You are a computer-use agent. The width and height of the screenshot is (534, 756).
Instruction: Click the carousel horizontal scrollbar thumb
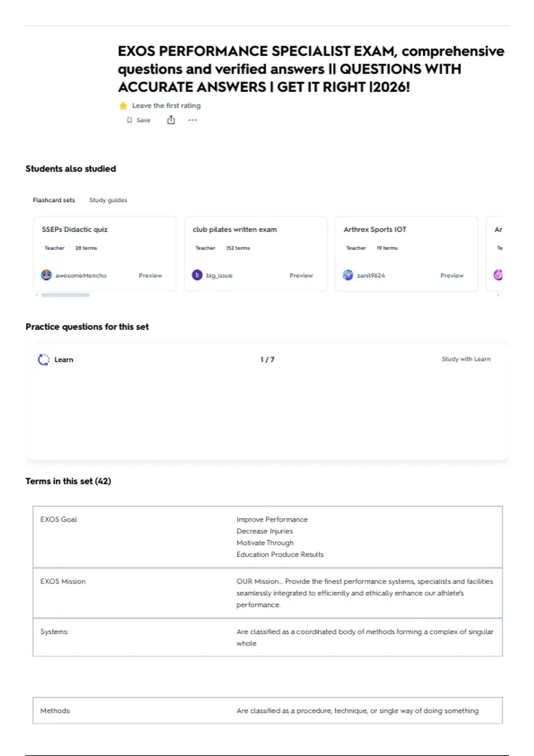coord(65,295)
